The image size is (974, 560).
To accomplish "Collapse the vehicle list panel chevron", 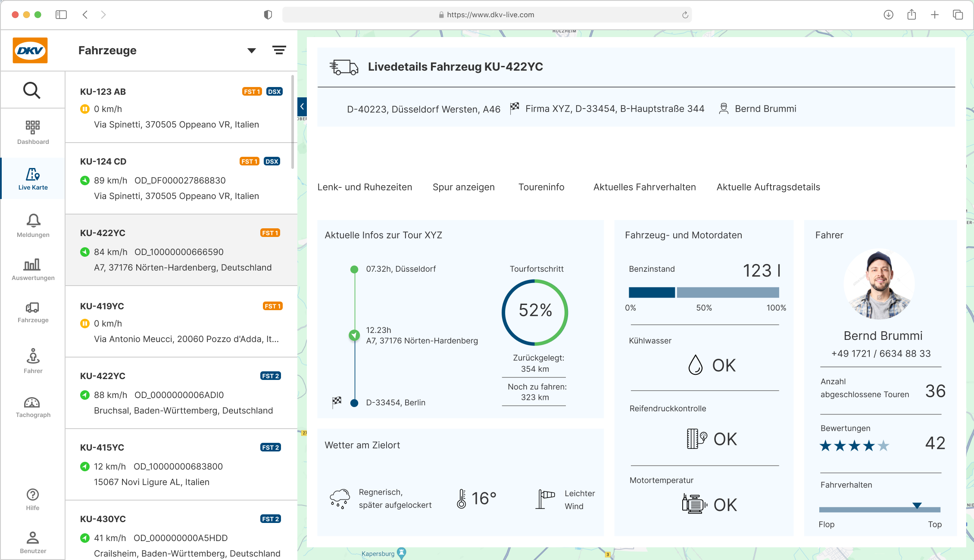I will (x=302, y=106).
